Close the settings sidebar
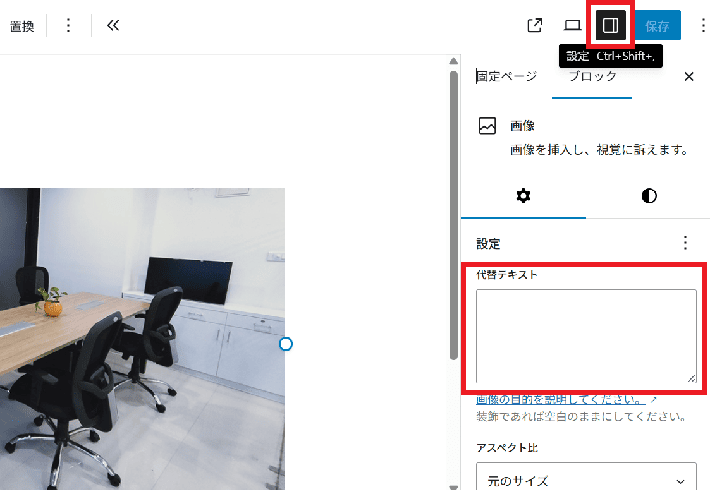 689,77
